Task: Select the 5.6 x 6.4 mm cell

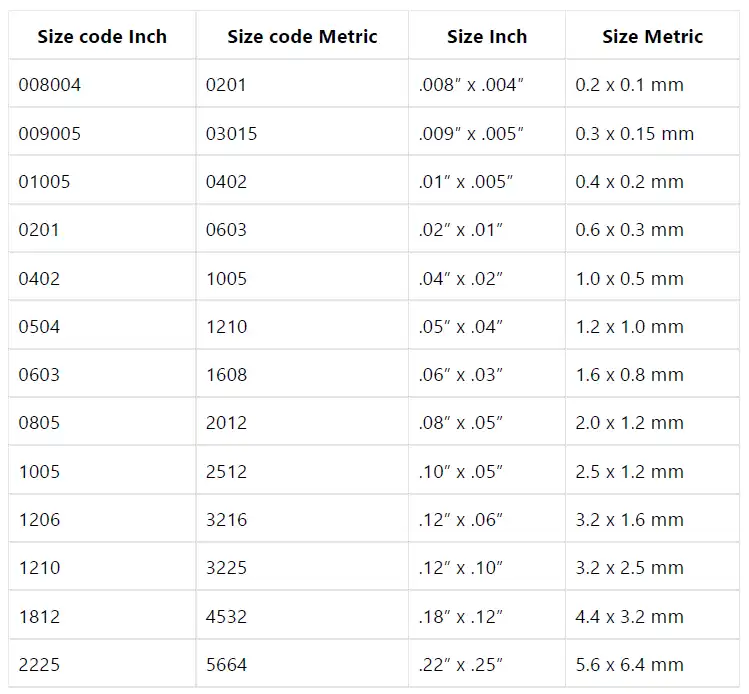Action: pyautogui.click(x=629, y=664)
